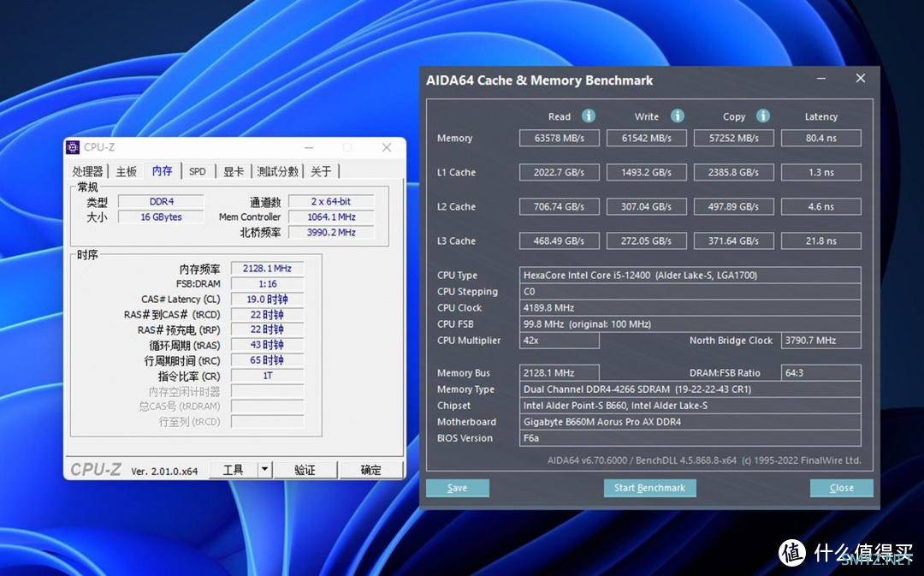Click the CPU Stepping value C0
This screenshot has width=924, height=576.
pyautogui.click(x=690, y=291)
